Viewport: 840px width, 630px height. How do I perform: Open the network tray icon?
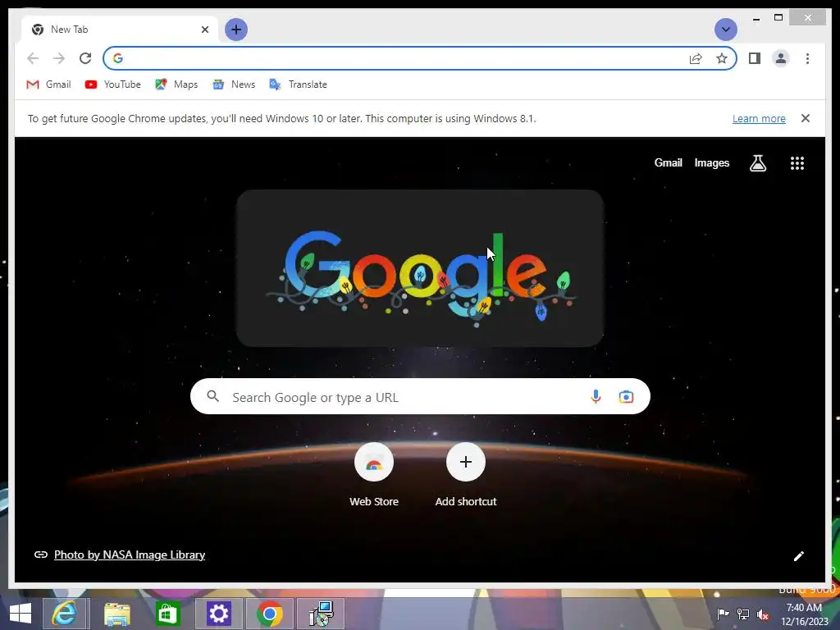(743, 614)
